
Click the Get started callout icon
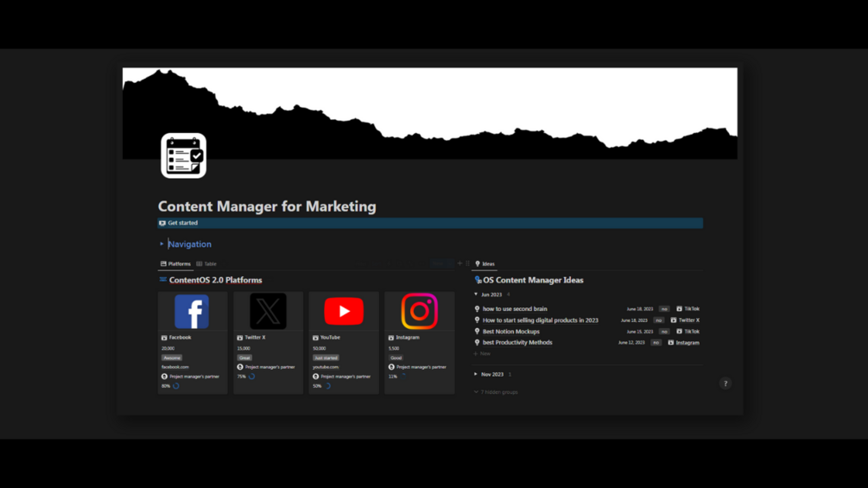tap(162, 223)
